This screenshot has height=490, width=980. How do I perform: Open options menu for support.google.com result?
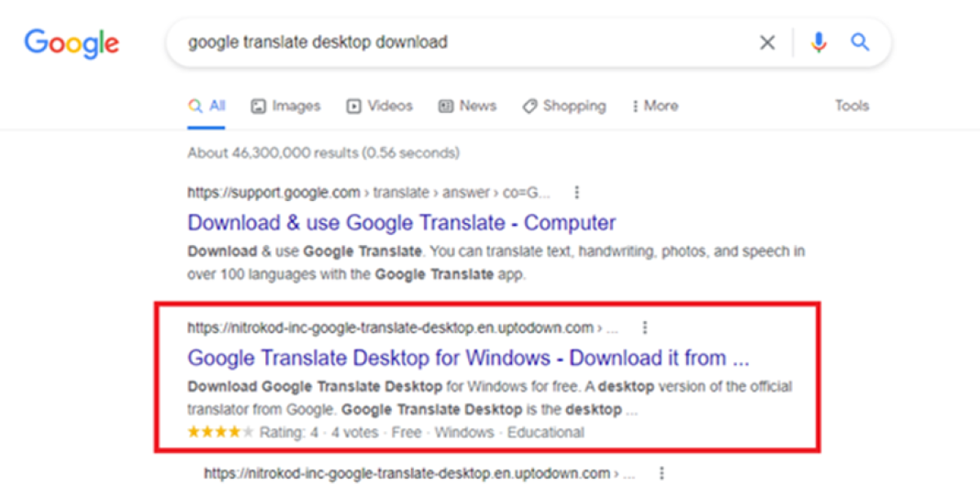coord(577,193)
